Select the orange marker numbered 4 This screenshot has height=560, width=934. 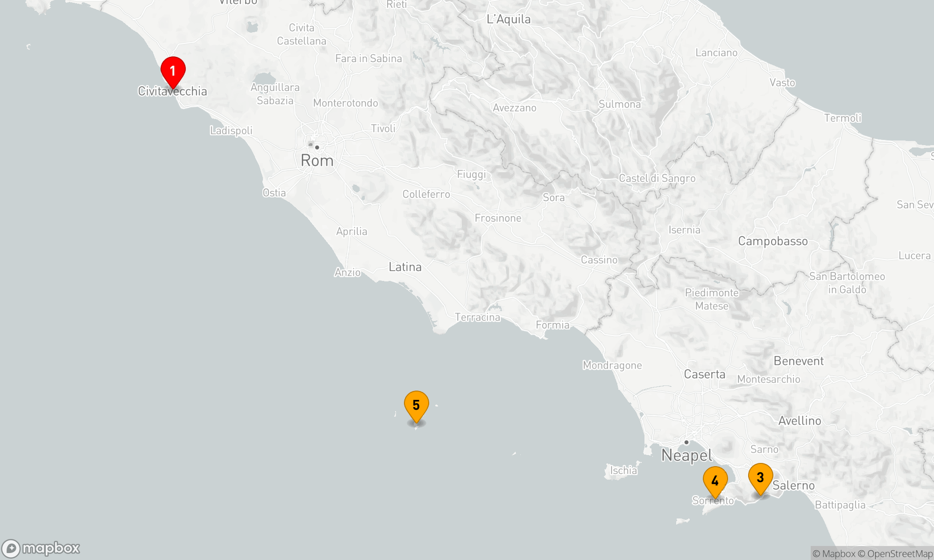pos(715,481)
